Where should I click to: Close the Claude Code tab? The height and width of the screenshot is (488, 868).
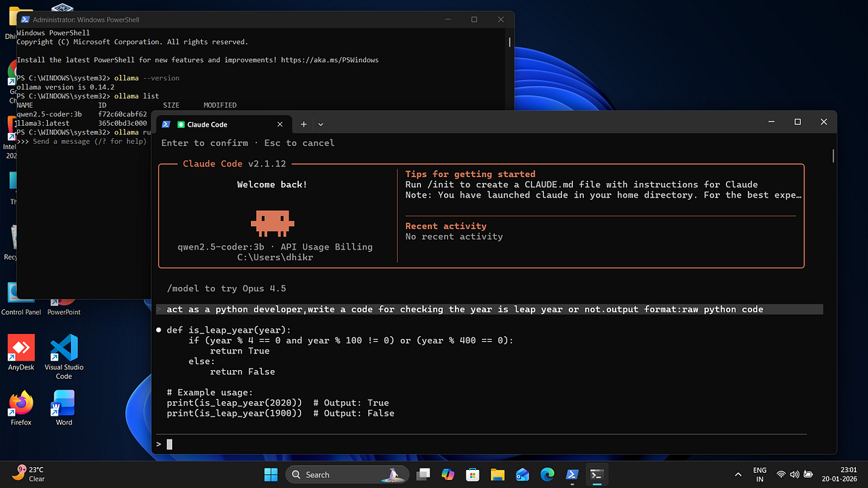(x=279, y=124)
